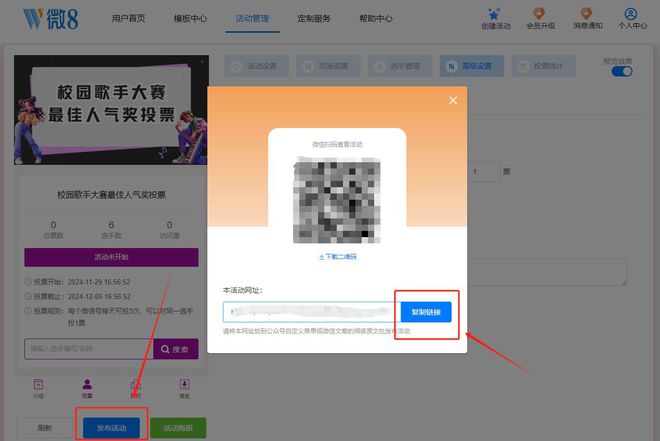
Task: Open the 个人中心 user icon
Action: tap(632, 19)
